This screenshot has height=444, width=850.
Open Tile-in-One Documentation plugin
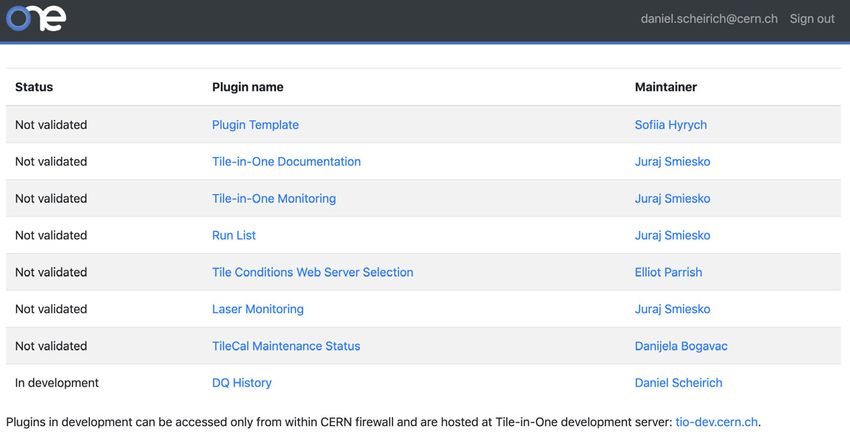pyautogui.click(x=286, y=162)
